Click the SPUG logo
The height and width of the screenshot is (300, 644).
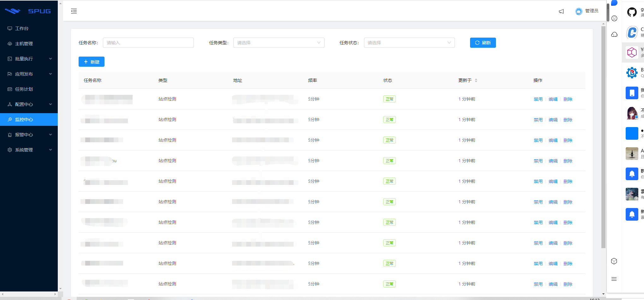[x=28, y=11]
